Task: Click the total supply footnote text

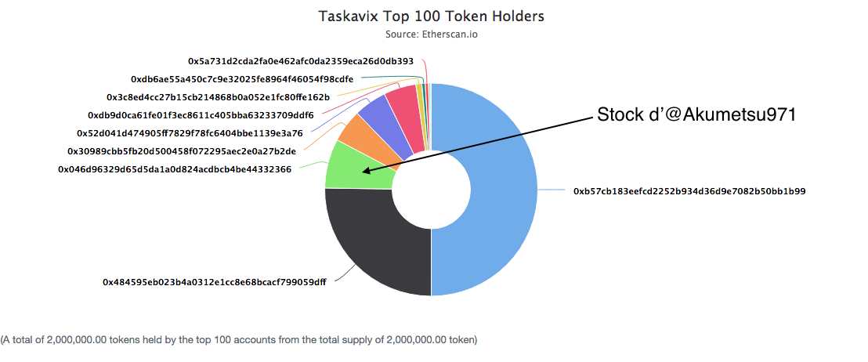Action: coord(239,340)
